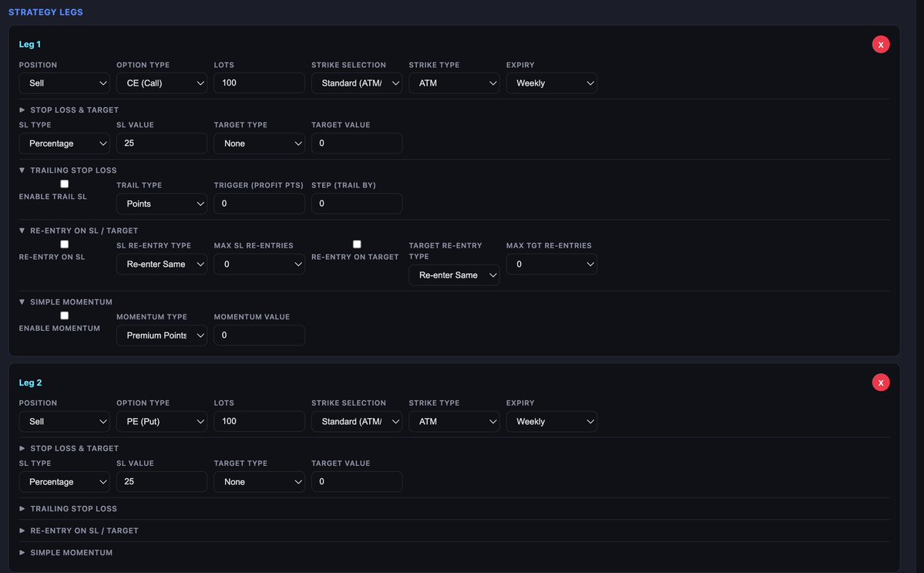Screen dimensions: 924x573
Task: Open the Leg 1 Target Type dropdown
Action: point(259,143)
